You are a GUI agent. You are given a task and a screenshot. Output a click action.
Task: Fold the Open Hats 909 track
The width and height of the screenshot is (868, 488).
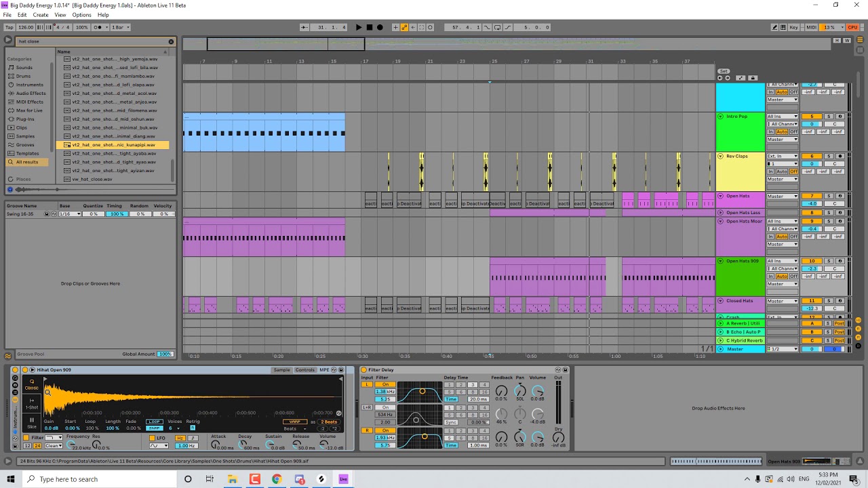720,261
